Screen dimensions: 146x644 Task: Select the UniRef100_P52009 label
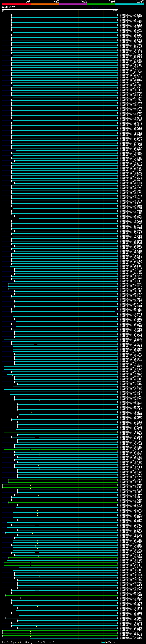point(131,432)
